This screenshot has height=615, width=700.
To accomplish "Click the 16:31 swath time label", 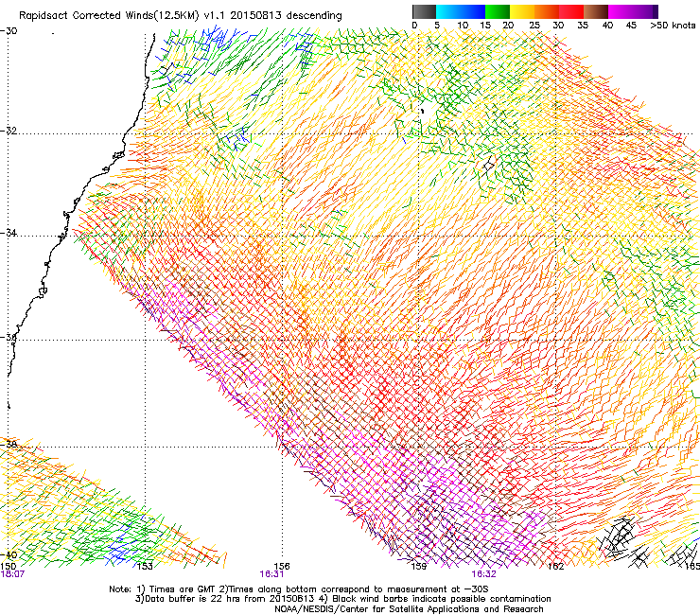I will [x=271, y=574].
